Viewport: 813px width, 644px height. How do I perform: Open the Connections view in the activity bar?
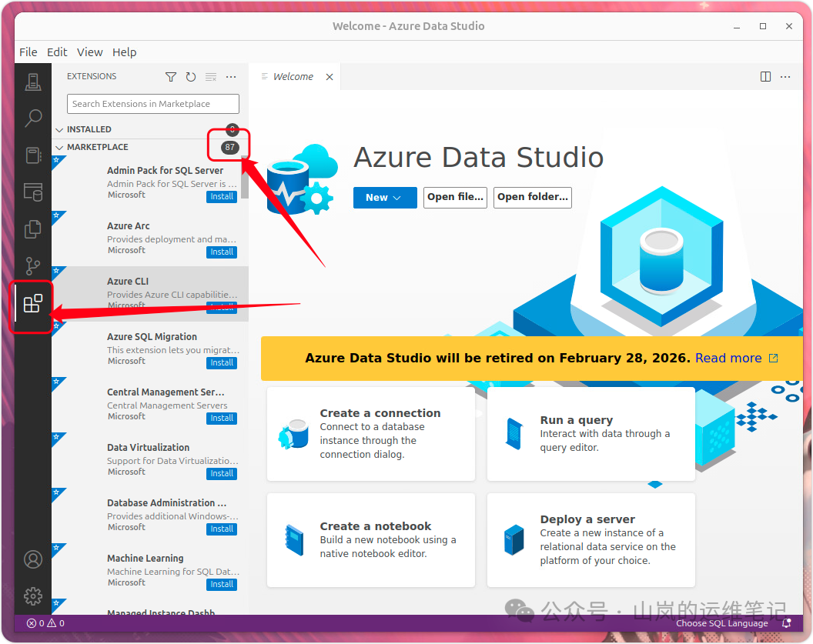pyautogui.click(x=32, y=82)
